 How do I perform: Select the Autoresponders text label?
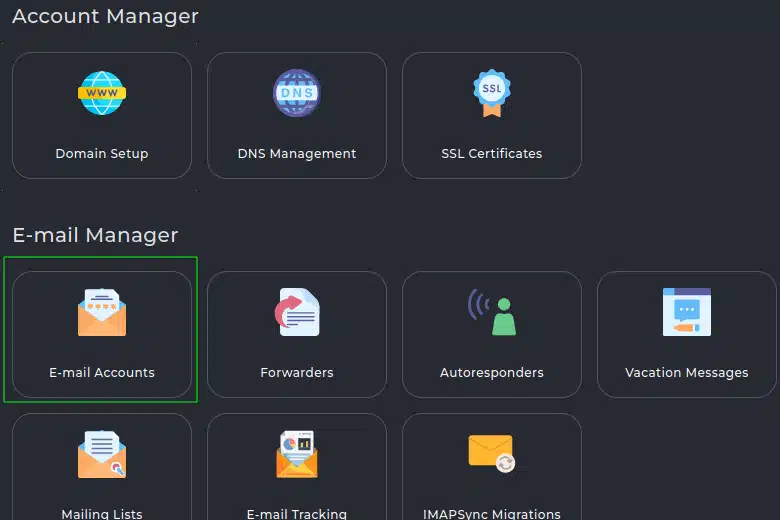point(492,373)
